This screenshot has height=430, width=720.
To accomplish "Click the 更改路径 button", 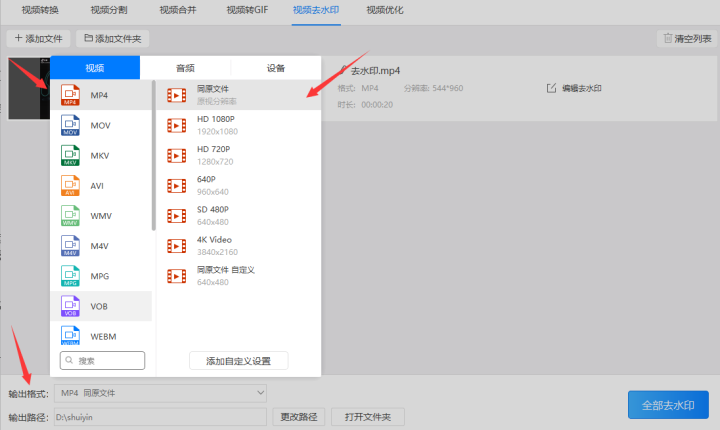I will (x=299, y=417).
